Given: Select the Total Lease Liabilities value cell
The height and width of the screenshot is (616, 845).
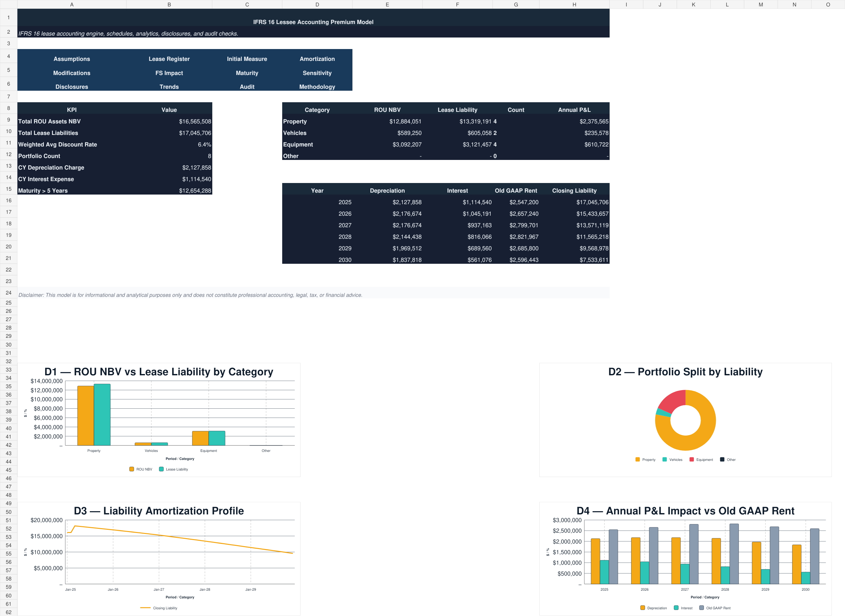Looking at the screenshot, I should [x=169, y=133].
